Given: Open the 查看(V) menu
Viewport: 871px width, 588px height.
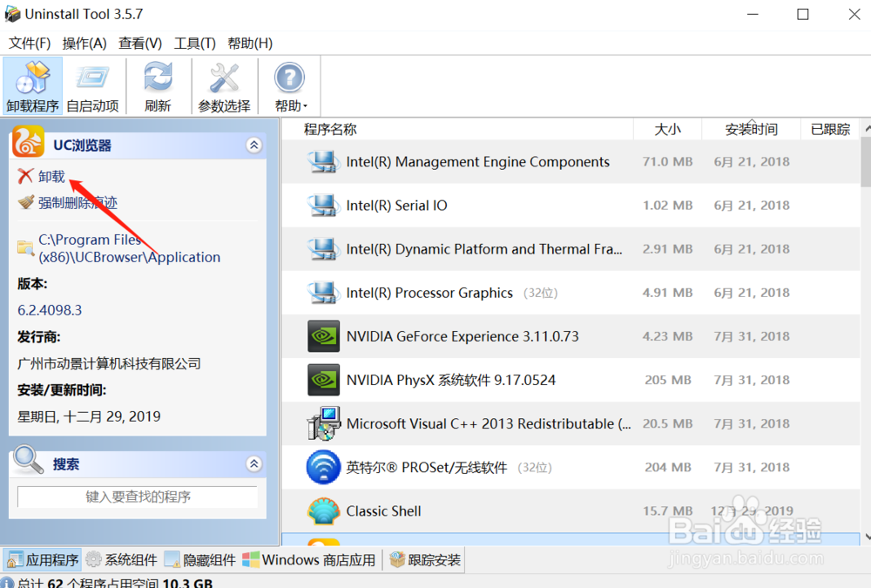Looking at the screenshot, I should tap(140, 44).
